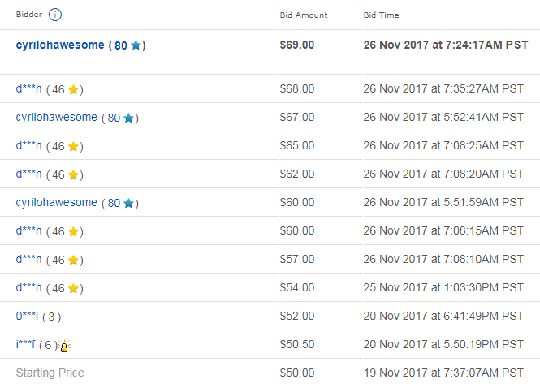Click the Bidder column header label

[x=29, y=15]
